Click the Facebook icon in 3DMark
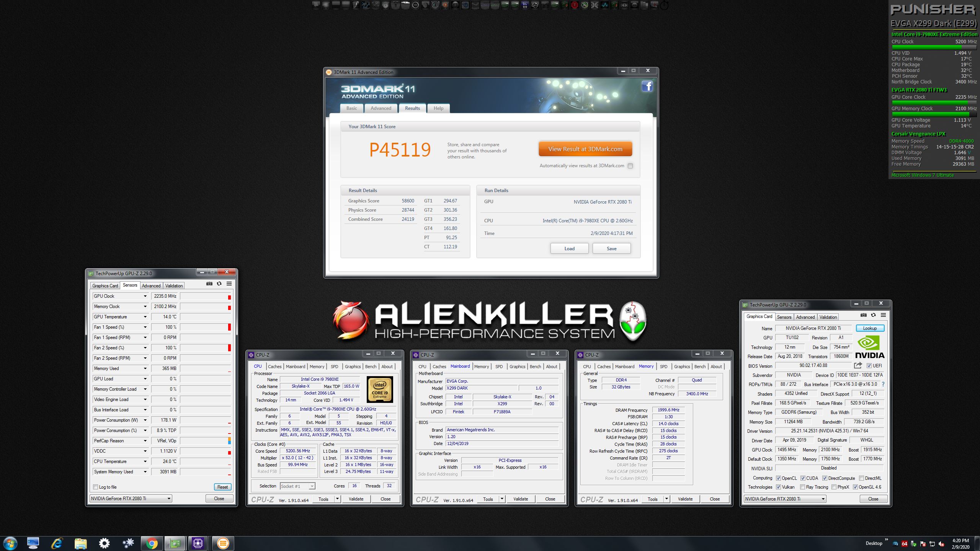The image size is (980, 551). point(647,86)
